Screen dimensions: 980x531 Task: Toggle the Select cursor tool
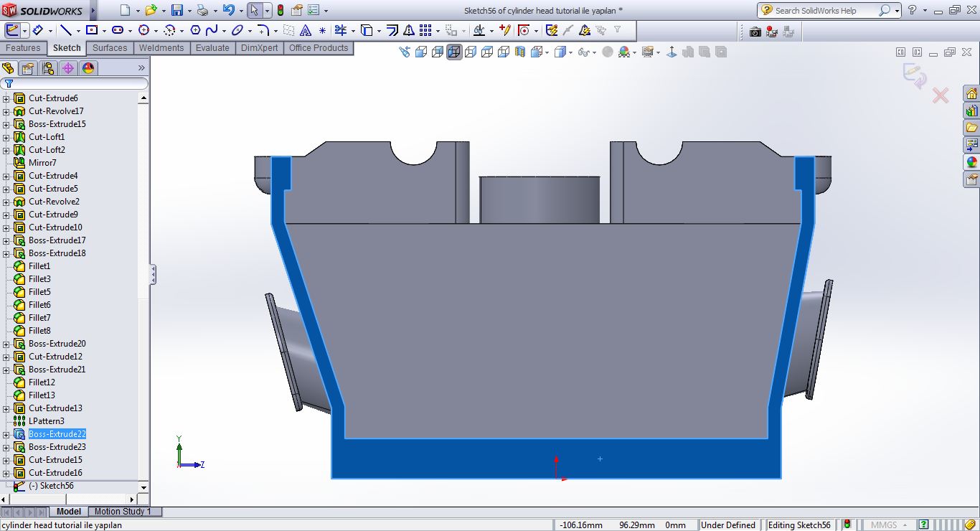tap(254, 11)
